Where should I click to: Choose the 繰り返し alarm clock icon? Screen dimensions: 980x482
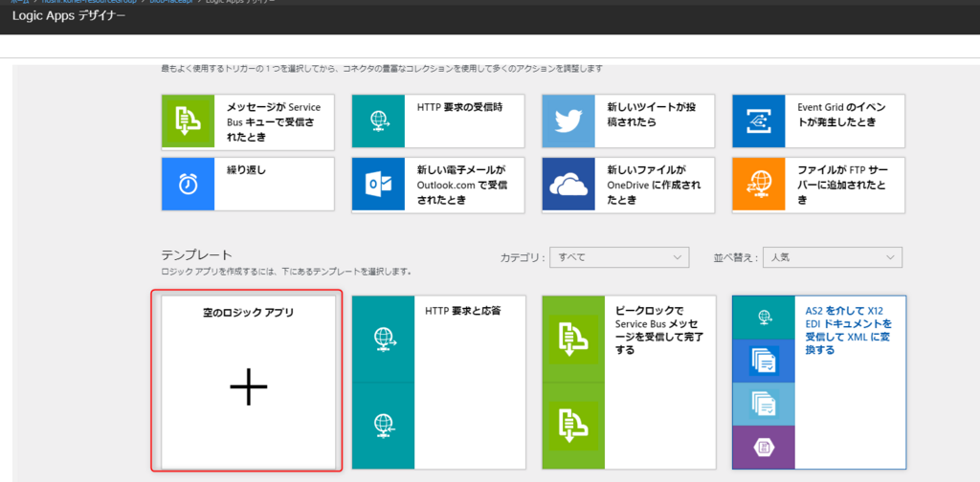tap(189, 185)
